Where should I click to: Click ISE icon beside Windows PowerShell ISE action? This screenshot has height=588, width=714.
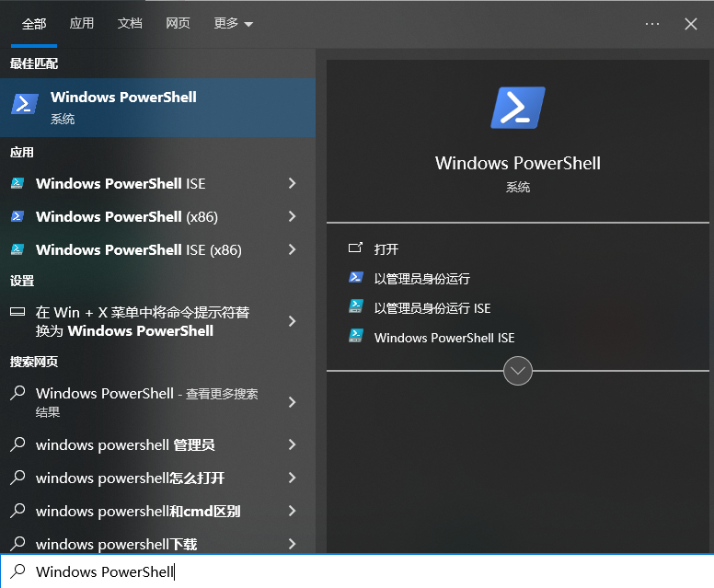(x=356, y=336)
